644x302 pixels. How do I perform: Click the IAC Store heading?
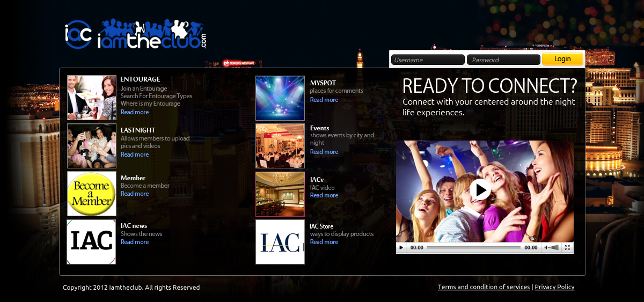tap(322, 226)
